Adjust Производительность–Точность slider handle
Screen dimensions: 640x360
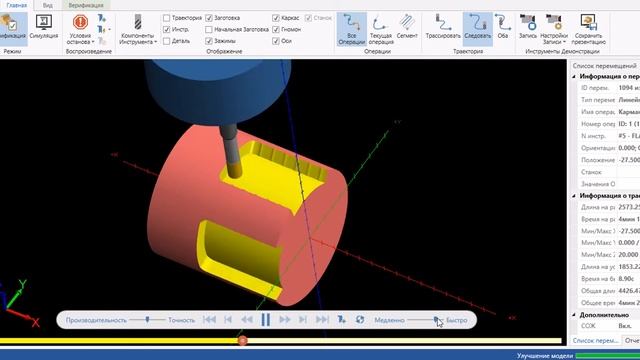tap(147, 320)
